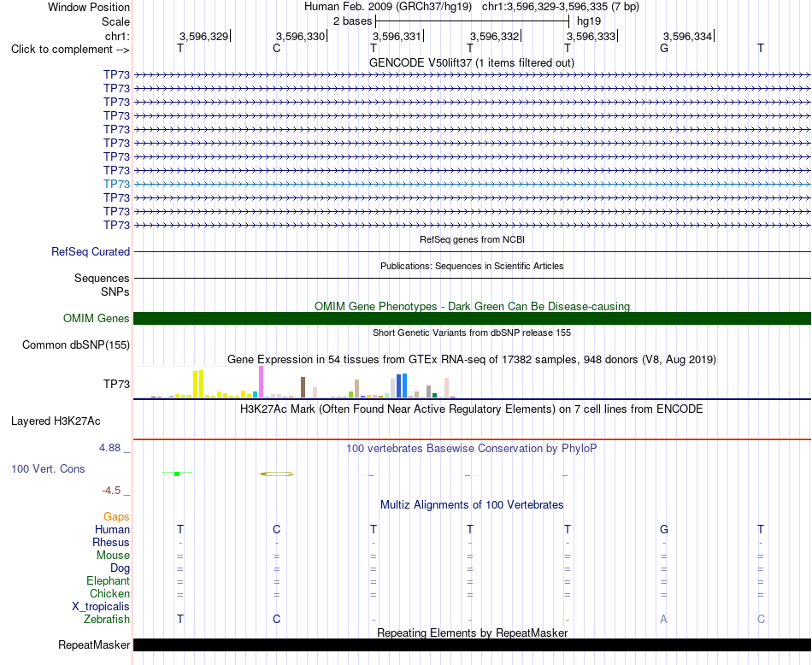Click the olive oval conservation mark
This screenshot has height=665, width=812.
click(x=277, y=474)
